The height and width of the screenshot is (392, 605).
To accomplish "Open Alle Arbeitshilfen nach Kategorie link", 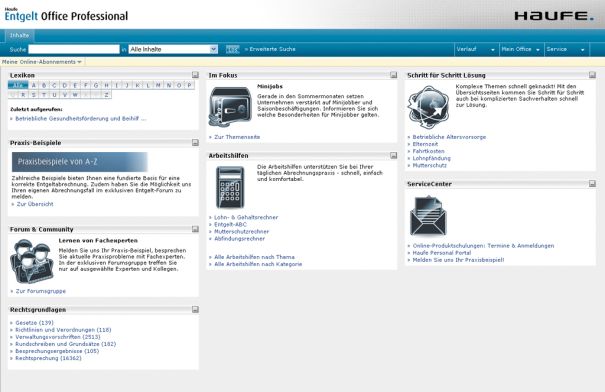I will tap(258, 264).
